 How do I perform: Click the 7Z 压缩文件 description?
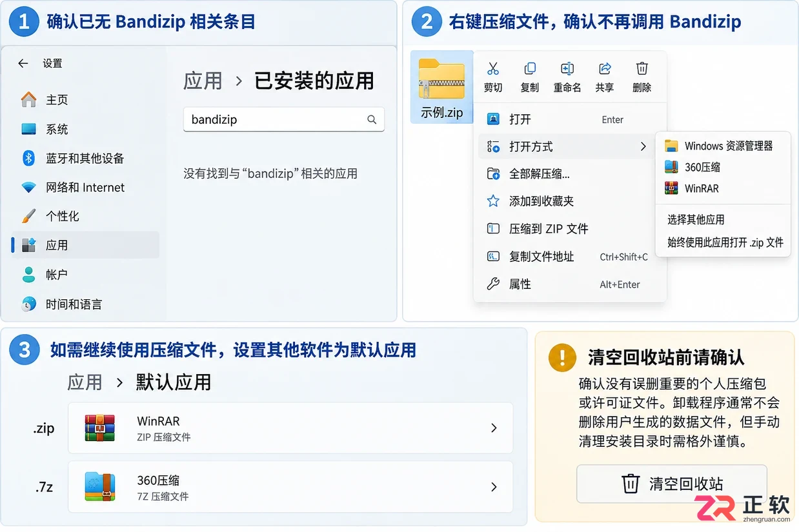(x=163, y=497)
